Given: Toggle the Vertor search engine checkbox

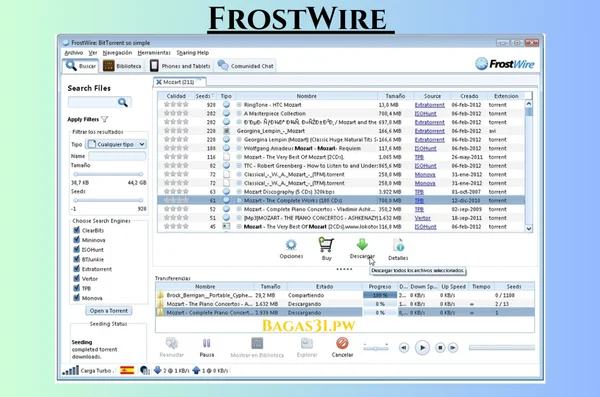Looking at the screenshot, I should [76, 278].
